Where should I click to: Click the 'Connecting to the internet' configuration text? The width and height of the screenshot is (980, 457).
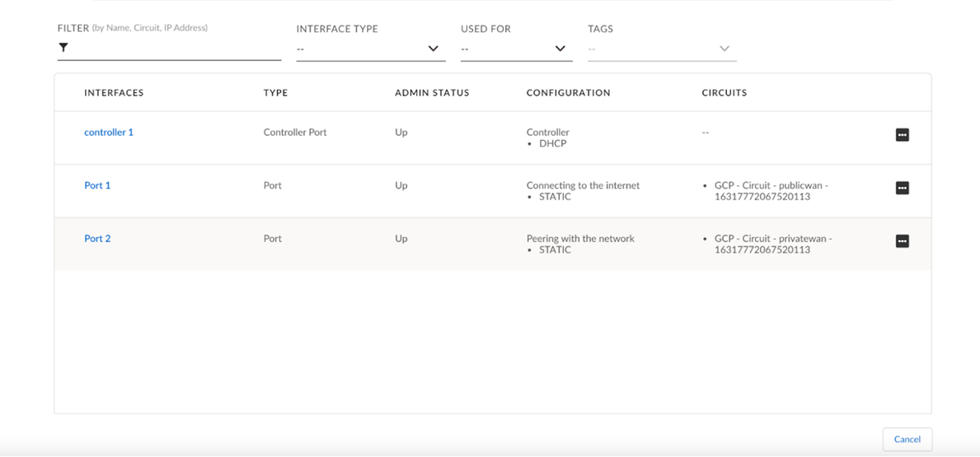[x=583, y=185]
